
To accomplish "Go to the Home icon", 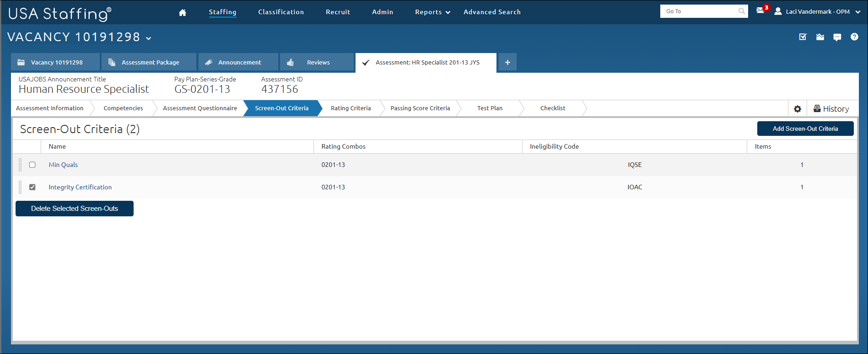I will pos(182,12).
